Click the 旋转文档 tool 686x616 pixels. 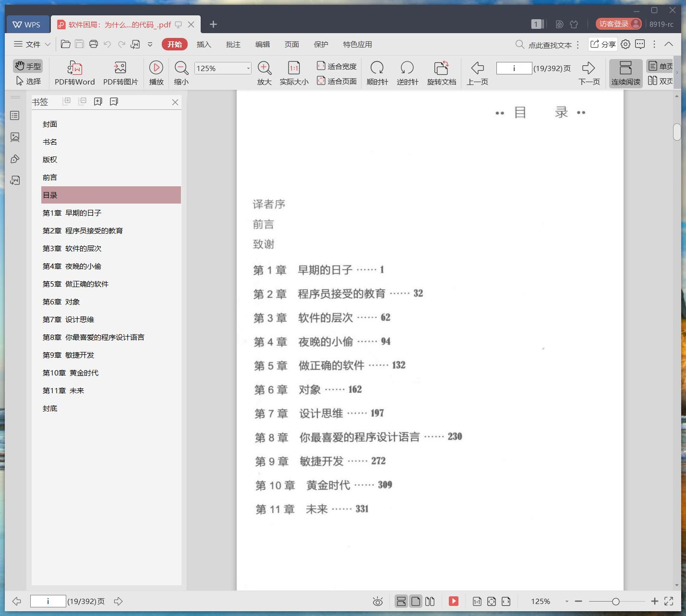tap(441, 73)
